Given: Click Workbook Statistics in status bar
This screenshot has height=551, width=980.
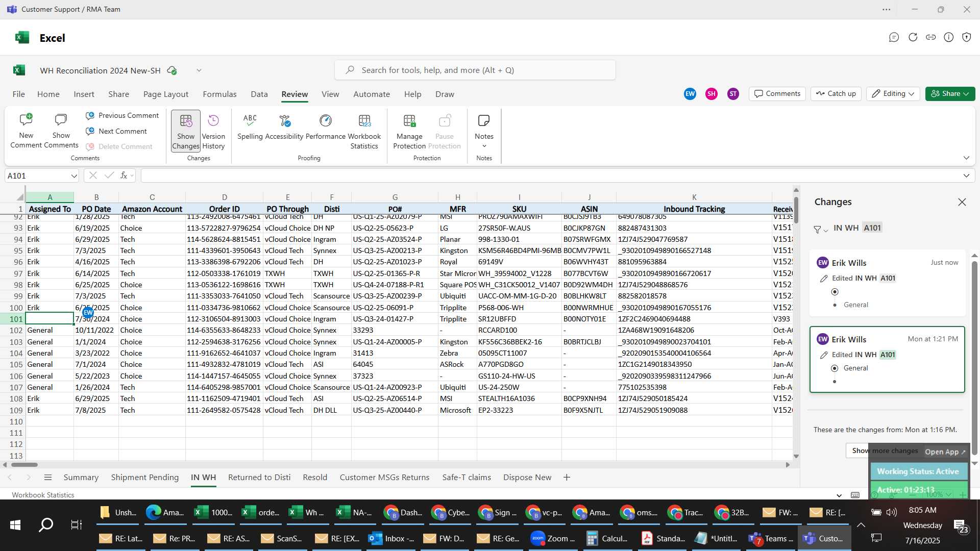Looking at the screenshot, I should pyautogui.click(x=43, y=495).
